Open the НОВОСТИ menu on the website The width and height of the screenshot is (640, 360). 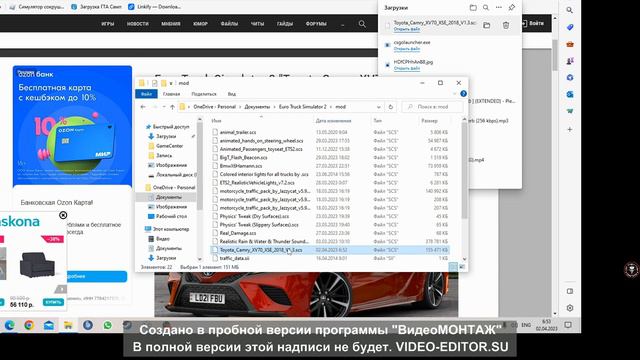(138, 24)
